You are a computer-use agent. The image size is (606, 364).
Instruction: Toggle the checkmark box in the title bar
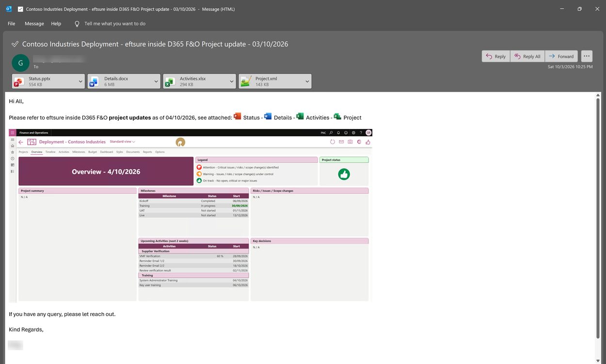click(20, 9)
